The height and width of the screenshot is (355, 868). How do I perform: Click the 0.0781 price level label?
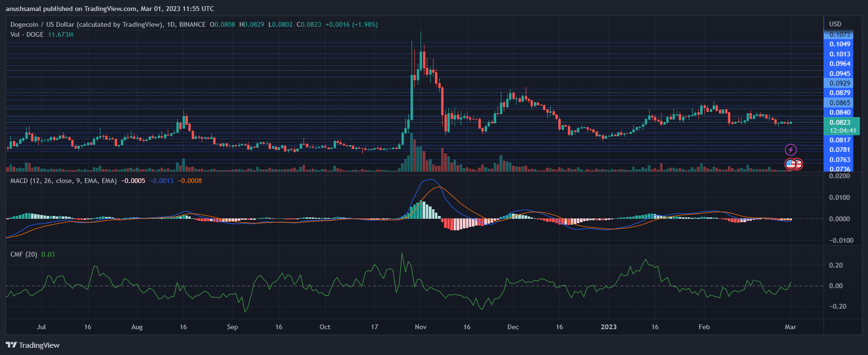[838, 150]
